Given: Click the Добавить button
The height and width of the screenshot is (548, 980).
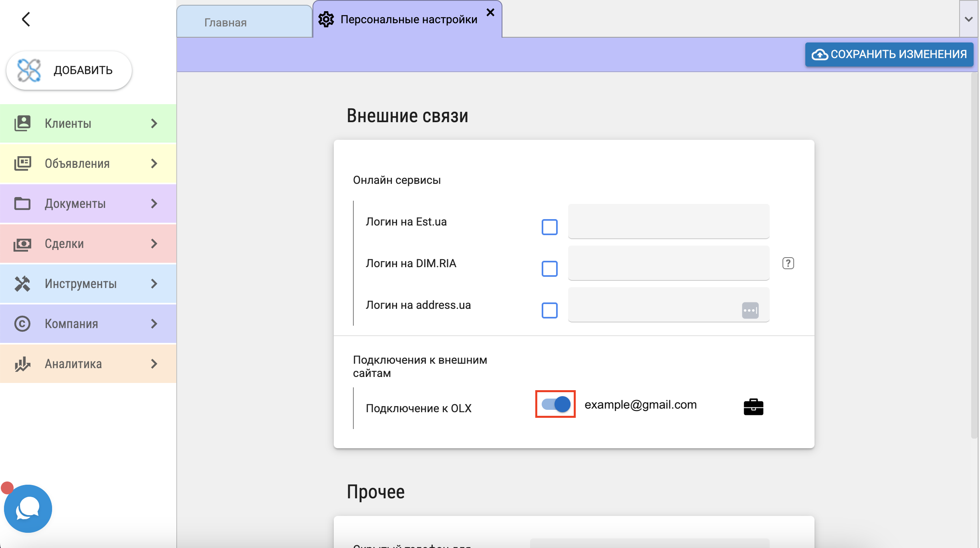Looking at the screenshot, I should pyautogui.click(x=69, y=70).
